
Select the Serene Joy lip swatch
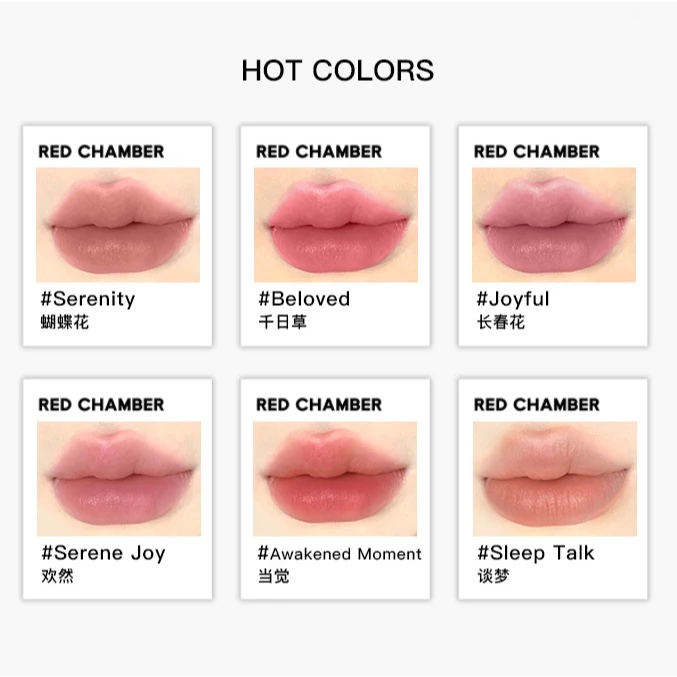[119, 479]
